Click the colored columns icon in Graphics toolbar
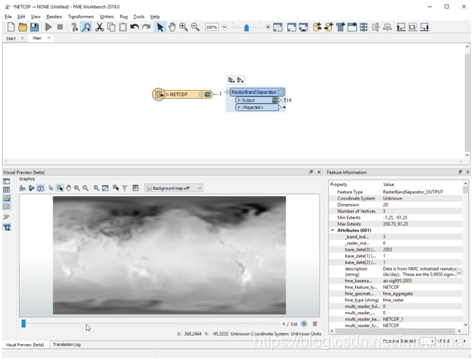The width and height of the screenshot is (473, 360). click(135, 188)
